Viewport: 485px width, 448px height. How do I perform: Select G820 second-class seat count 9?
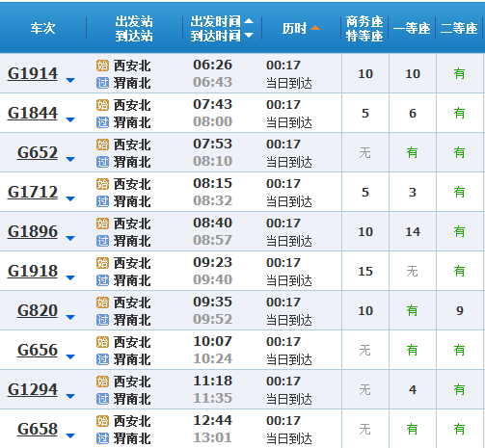[x=460, y=311]
